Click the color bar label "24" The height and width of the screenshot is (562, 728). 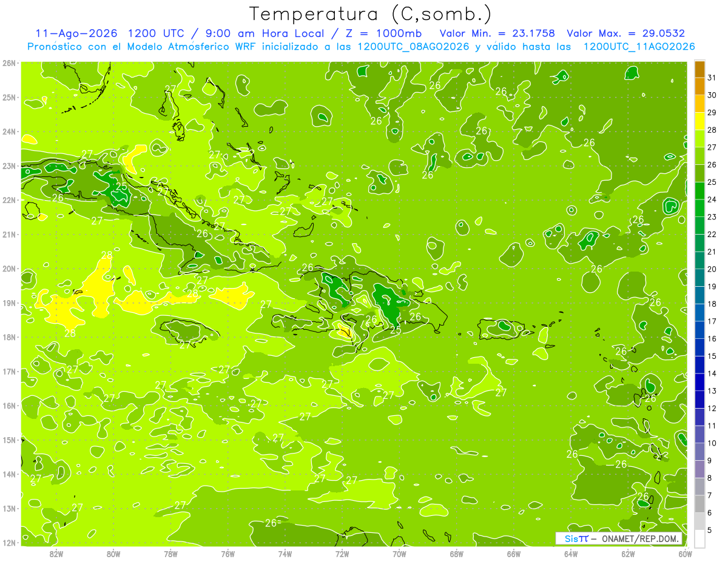(x=712, y=199)
